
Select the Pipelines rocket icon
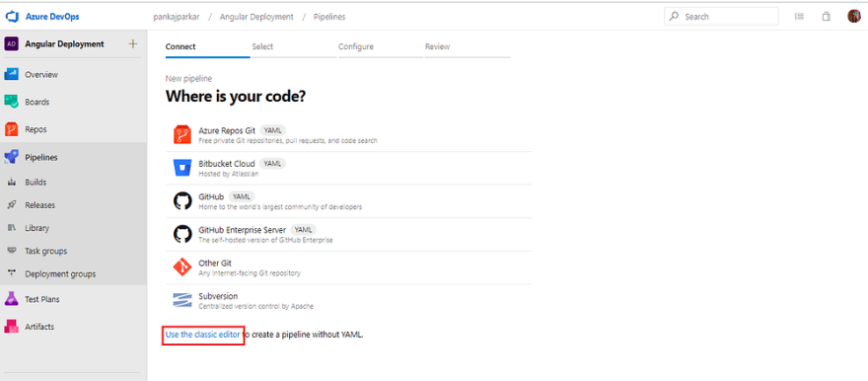12,157
